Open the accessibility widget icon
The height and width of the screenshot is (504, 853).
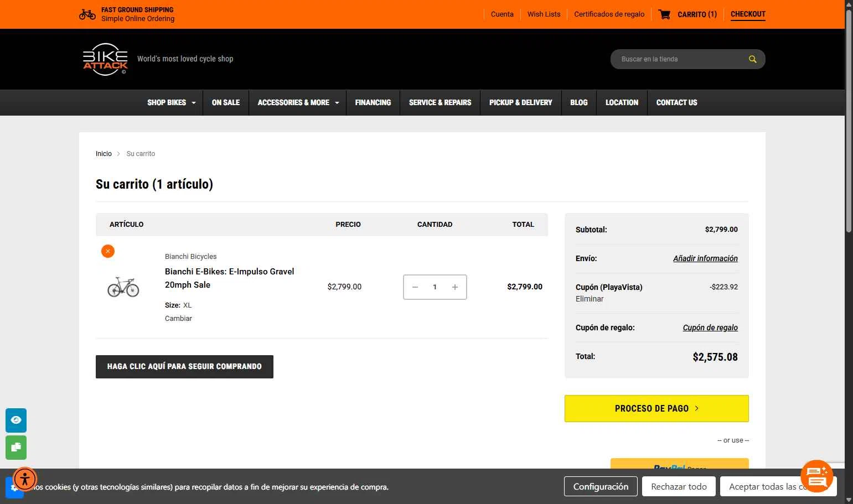pos(25,479)
